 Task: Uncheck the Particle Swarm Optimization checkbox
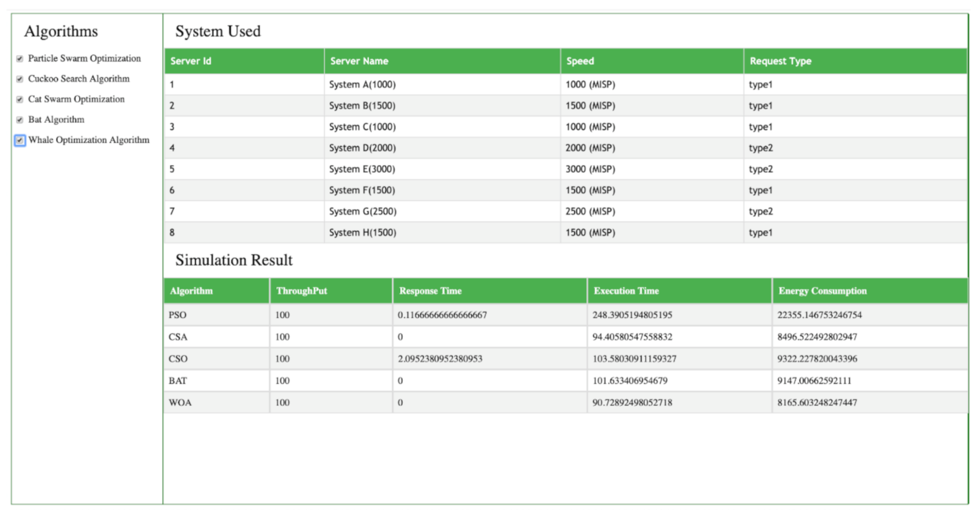19,59
